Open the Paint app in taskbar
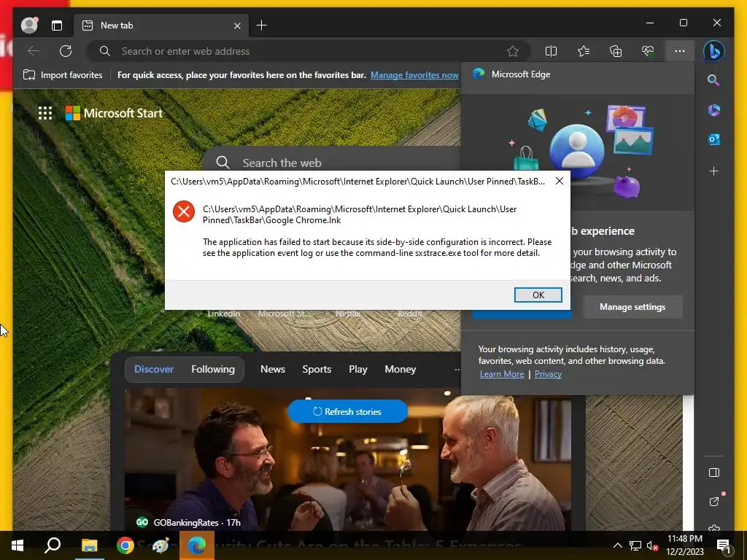 (160, 545)
